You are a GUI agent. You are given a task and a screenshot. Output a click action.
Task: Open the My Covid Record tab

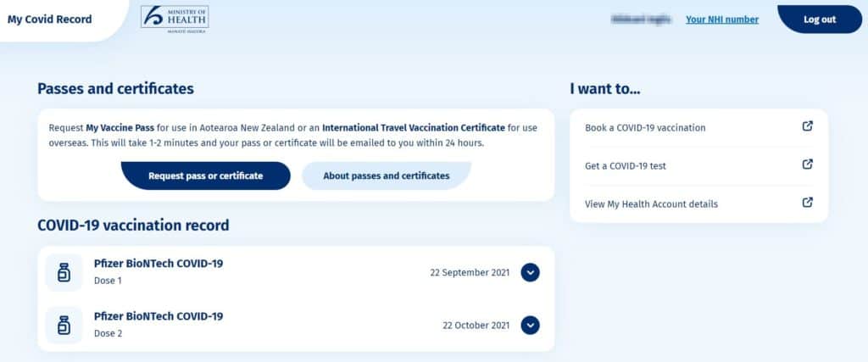(x=50, y=19)
